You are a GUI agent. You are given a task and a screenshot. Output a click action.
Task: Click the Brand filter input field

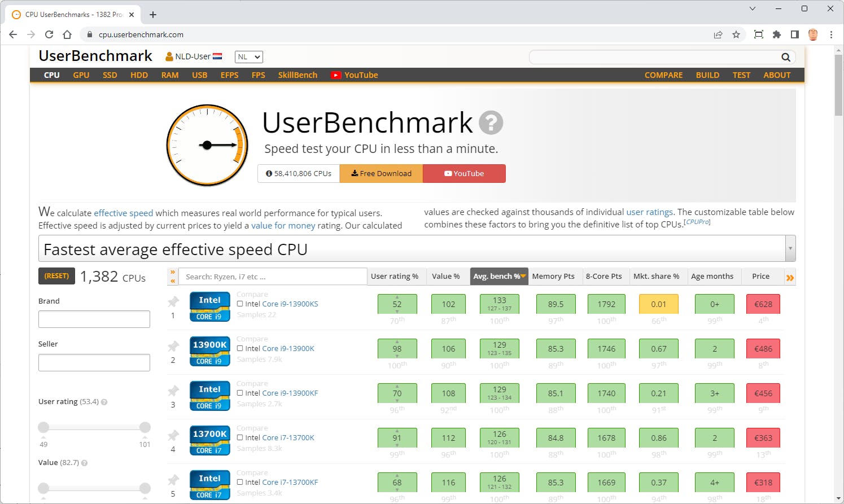coord(94,319)
